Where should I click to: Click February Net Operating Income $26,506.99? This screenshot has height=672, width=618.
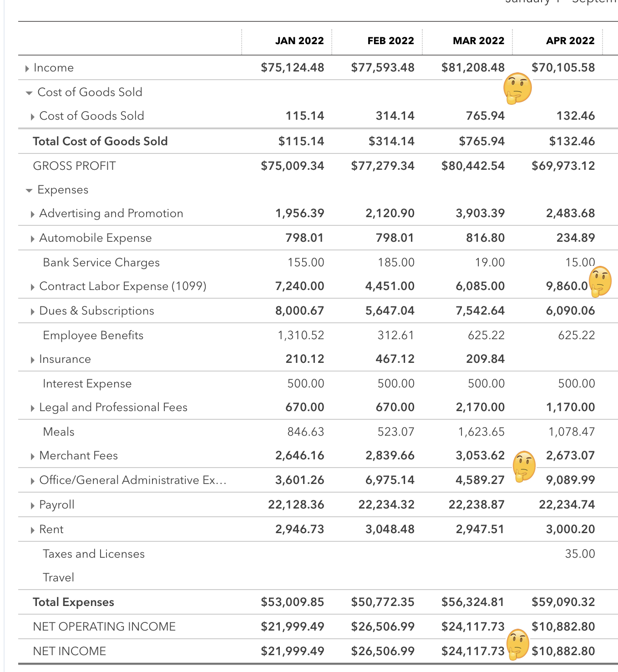point(383,626)
